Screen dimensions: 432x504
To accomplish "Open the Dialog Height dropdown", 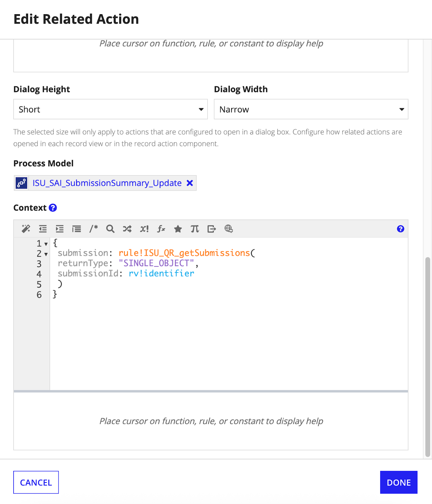I will coord(110,109).
